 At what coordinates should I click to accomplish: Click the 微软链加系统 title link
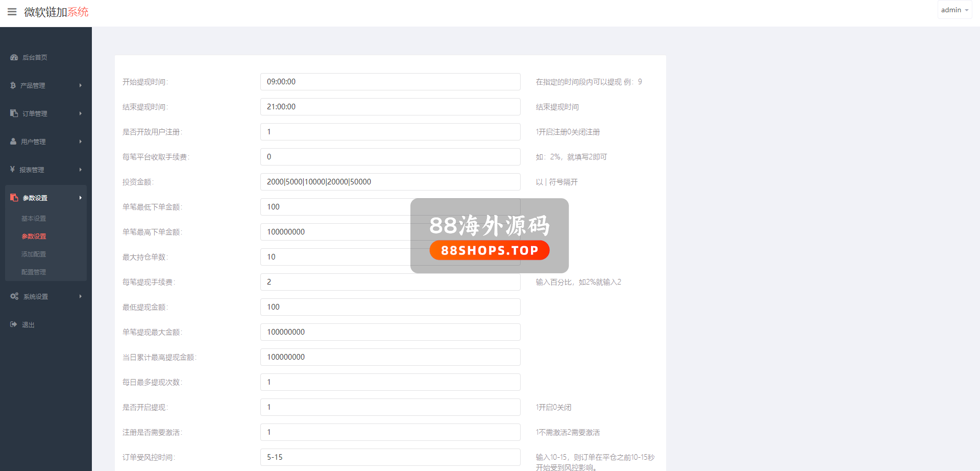56,12
